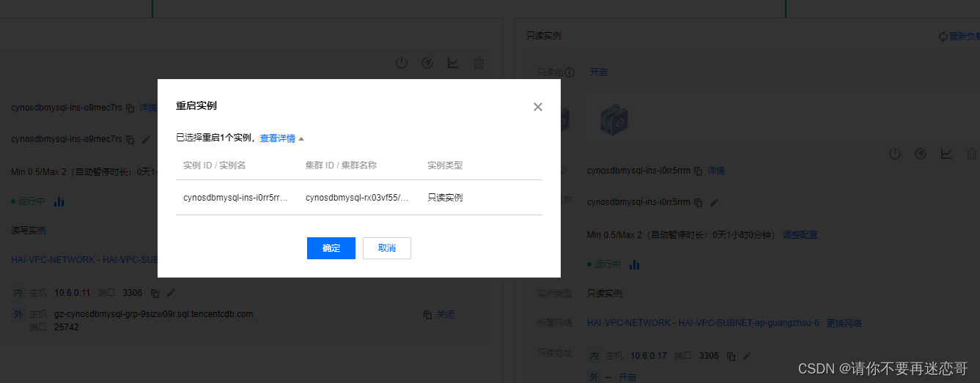
Task: Select cluster ID cell cynosdbmysql-rx03vf55/…
Action: pos(357,198)
